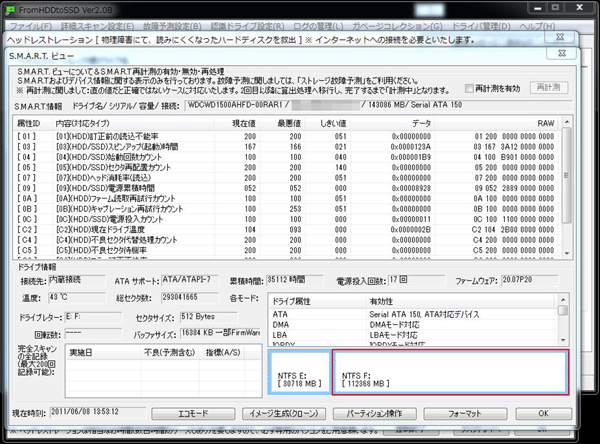The width and height of the screenshot is (600, 444).
Task: Click the バッファサイズ field
Action: [220, 333]
